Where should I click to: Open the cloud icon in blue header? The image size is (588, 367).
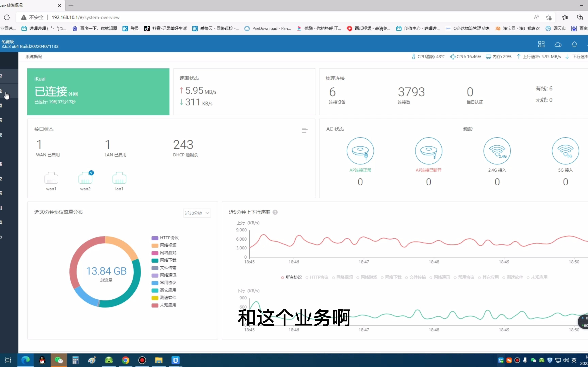click(558, 44)
